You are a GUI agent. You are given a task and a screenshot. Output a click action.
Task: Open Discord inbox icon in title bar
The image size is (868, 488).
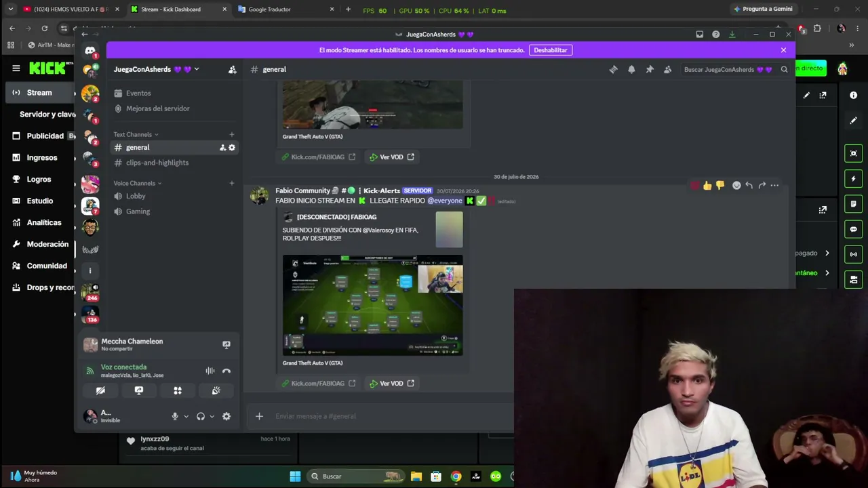(x=700, y=35)
